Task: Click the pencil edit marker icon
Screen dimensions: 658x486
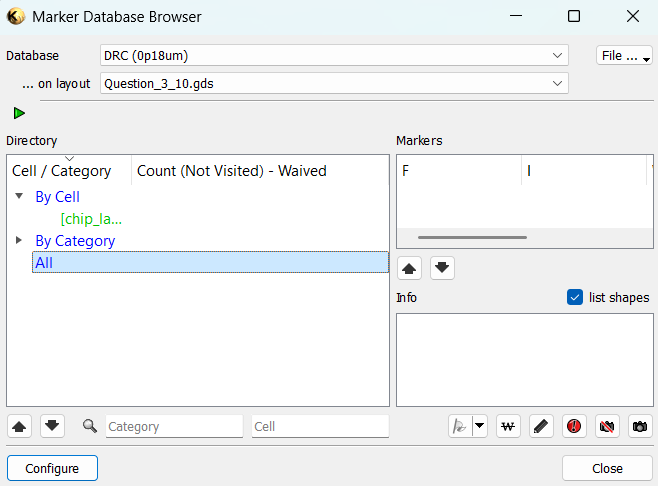Action: point(541,426)
